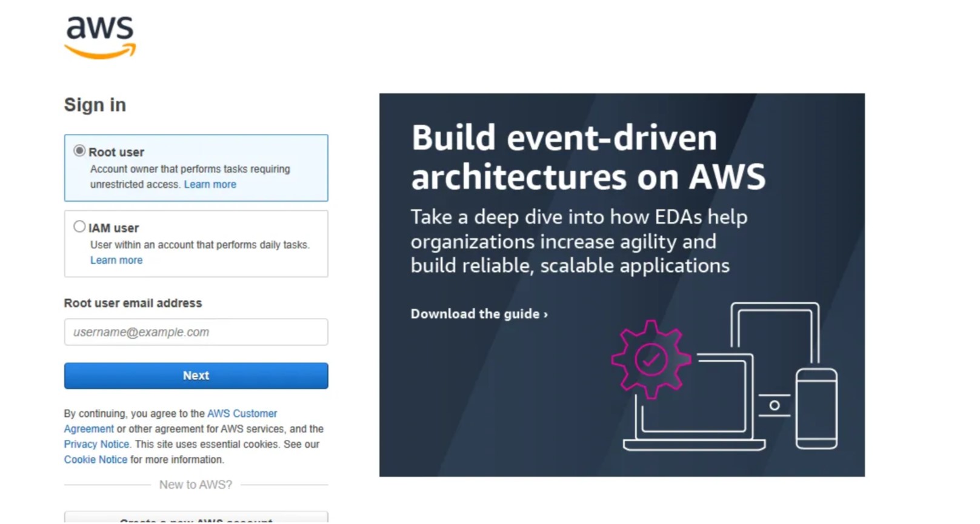Click the banner paragraph about EDAs
Screen dimensions: 980x524
[578, 241]
